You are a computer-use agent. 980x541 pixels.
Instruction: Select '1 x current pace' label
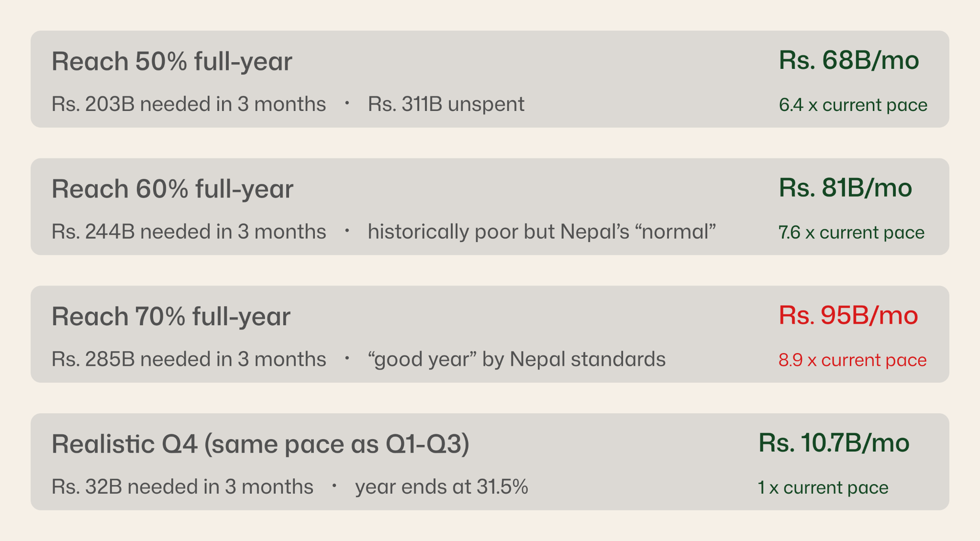tap(822, 488)
